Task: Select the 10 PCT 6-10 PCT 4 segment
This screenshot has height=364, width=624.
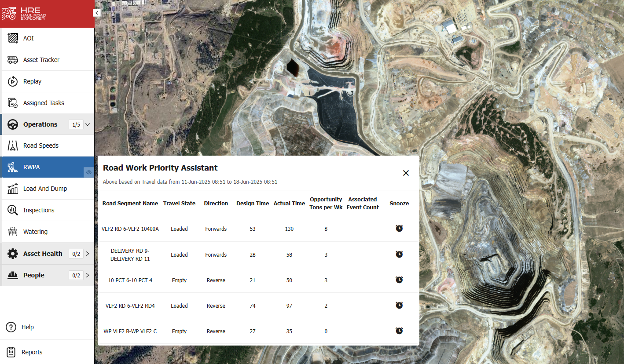Action: click(130, 280)
